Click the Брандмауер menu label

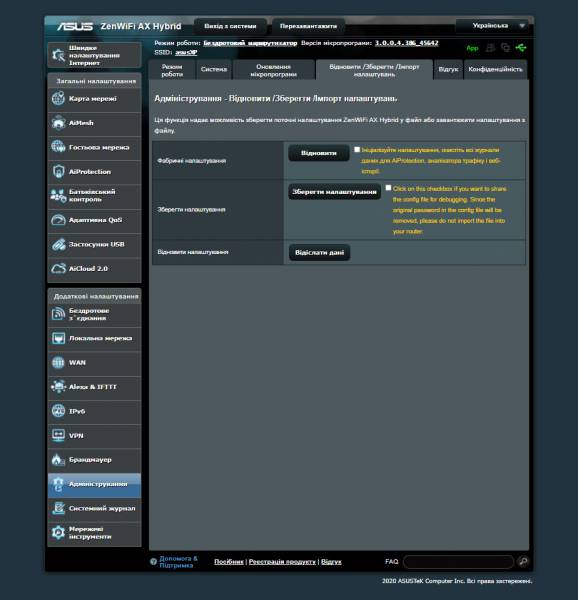(90, 460)
